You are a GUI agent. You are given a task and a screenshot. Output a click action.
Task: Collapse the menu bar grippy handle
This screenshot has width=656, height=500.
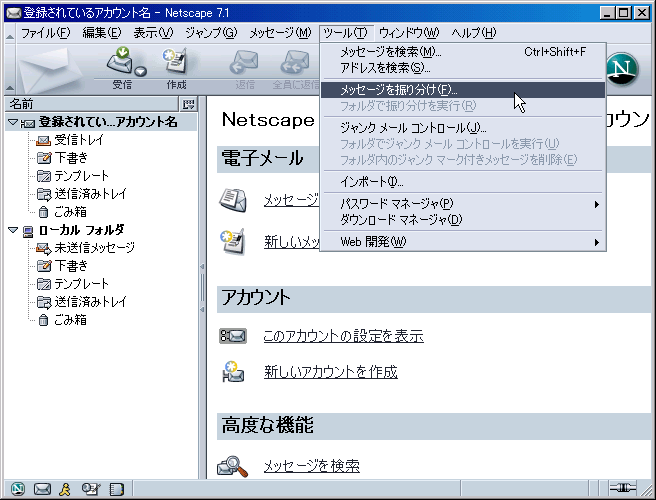[x=10, y=33]
